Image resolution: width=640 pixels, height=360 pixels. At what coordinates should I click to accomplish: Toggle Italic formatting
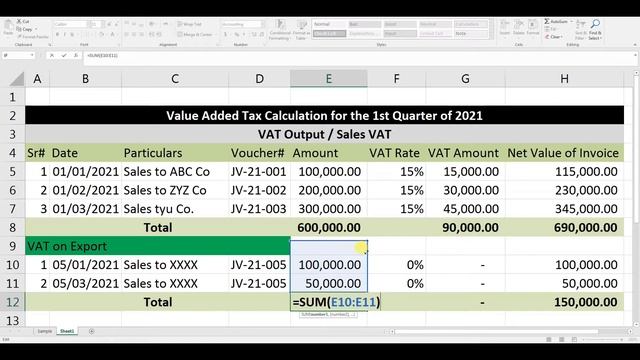coord(64,34)
